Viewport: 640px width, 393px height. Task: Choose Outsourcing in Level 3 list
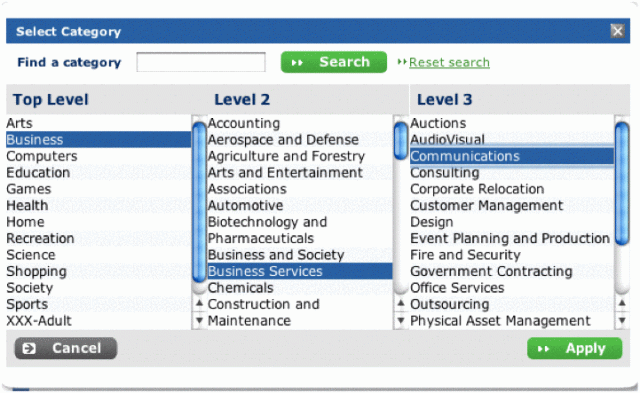coord(449,304)
